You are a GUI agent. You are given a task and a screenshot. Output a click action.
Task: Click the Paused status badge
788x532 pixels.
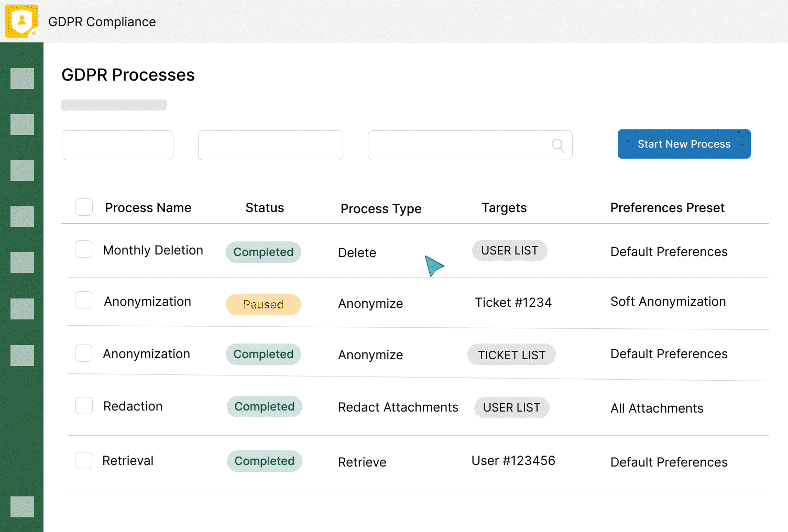(x=263, y=304)
